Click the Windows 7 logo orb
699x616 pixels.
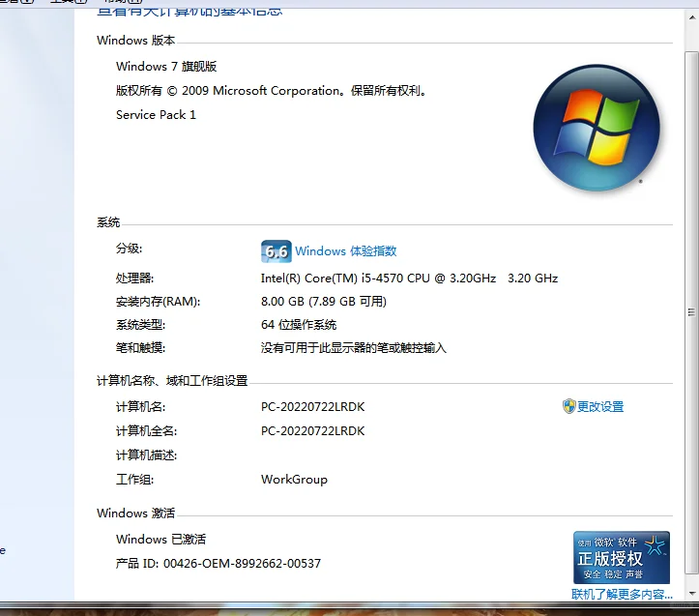click(597, 128)
